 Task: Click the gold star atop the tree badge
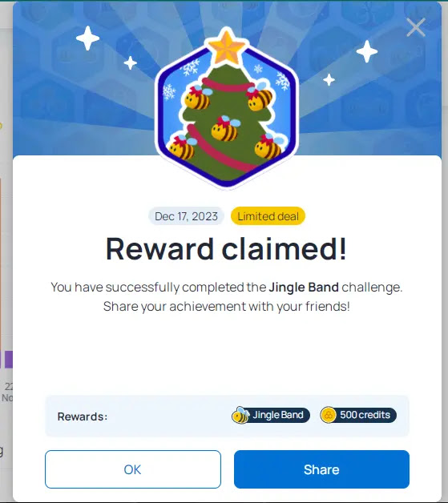point(226,46)
